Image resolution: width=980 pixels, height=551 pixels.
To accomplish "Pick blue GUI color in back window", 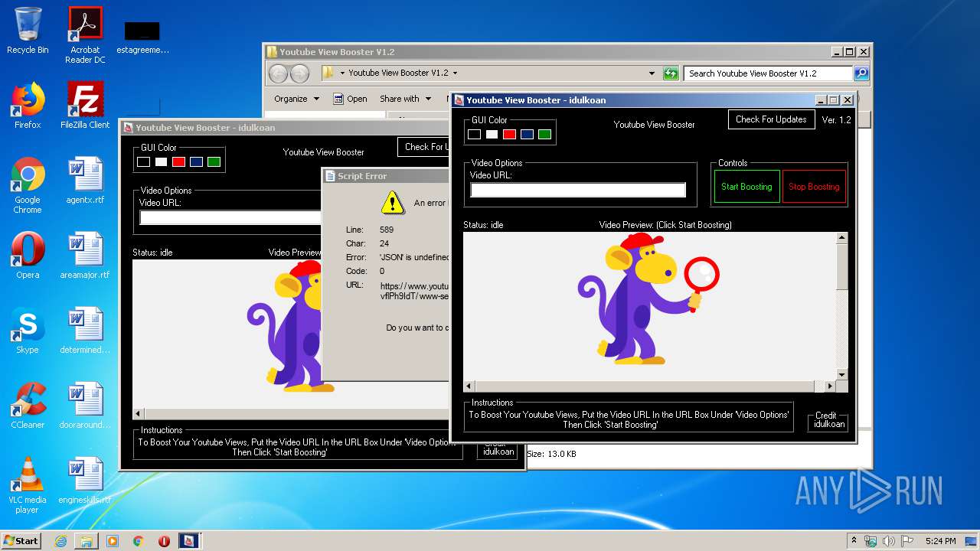I will 196,162.
